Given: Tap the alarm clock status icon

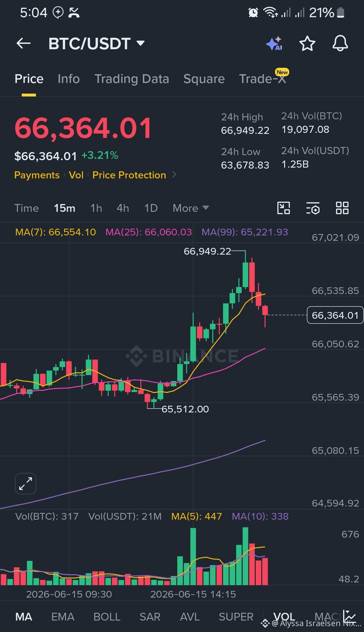Looking at the screenshot, I should tap(253, 13).
